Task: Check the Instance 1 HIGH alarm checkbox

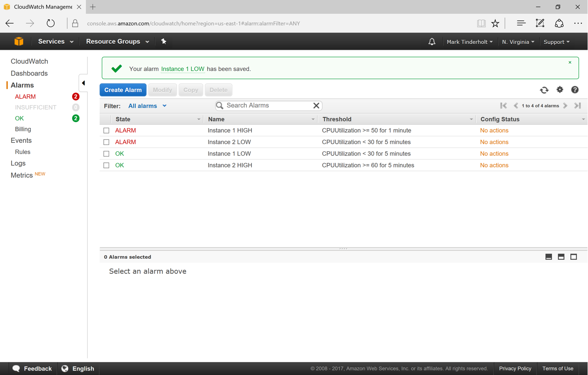Action: 106,131
